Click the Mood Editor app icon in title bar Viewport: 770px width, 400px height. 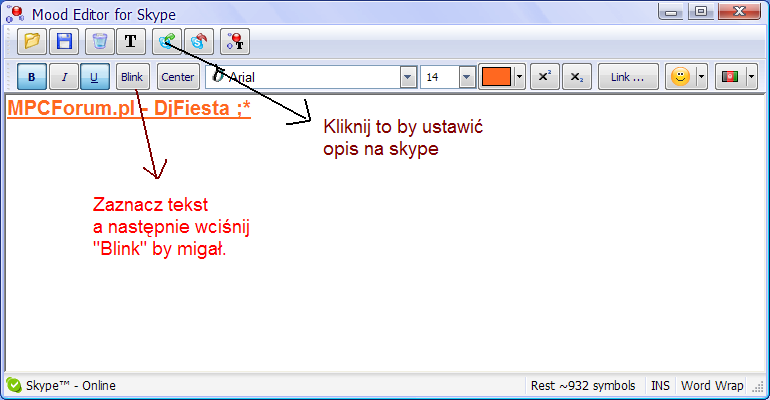15,14
